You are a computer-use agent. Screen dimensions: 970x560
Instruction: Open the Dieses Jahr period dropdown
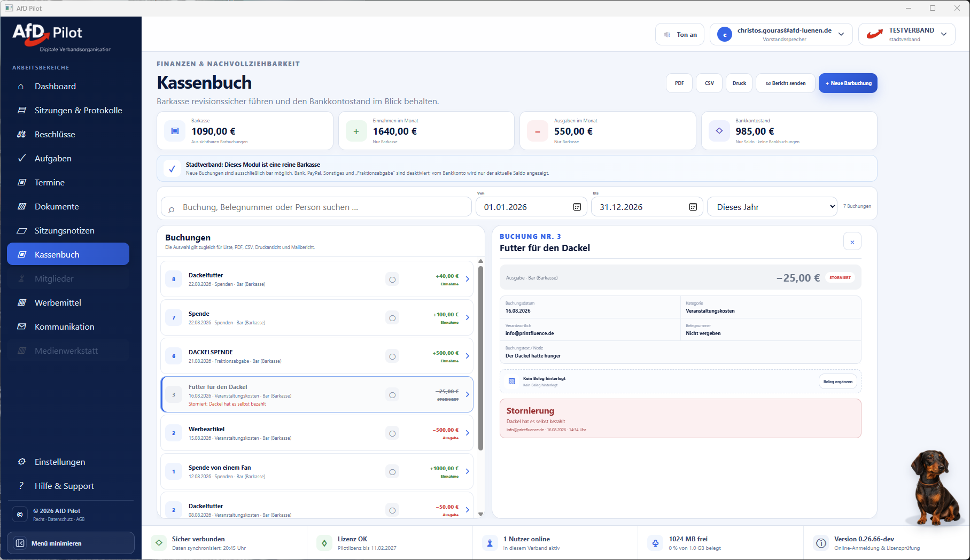pyautogui.click(x=772, y=207)
